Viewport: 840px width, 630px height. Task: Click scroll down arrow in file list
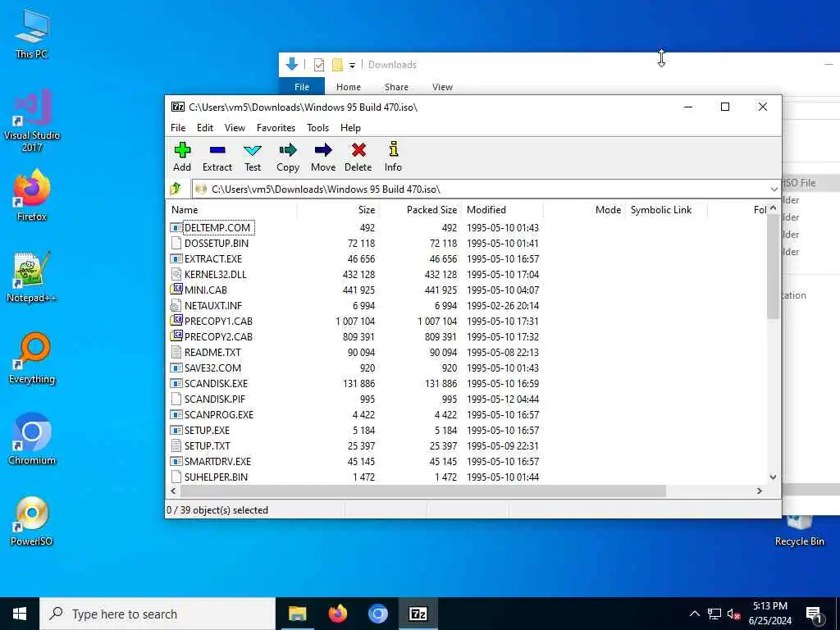click(773, 477)
